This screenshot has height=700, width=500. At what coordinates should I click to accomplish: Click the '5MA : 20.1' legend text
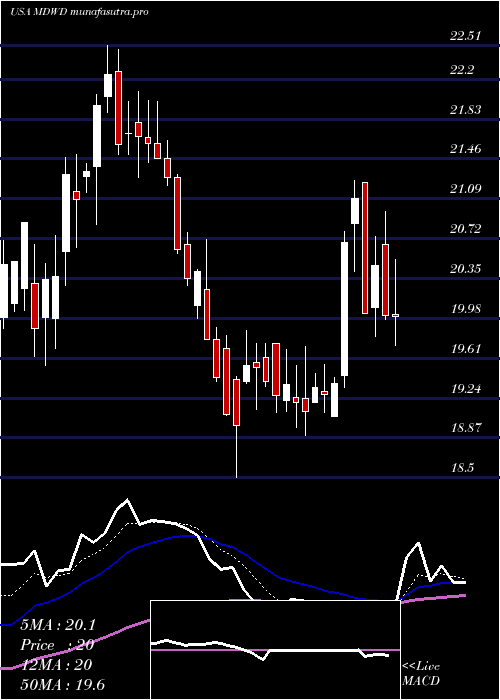[58, 625]
